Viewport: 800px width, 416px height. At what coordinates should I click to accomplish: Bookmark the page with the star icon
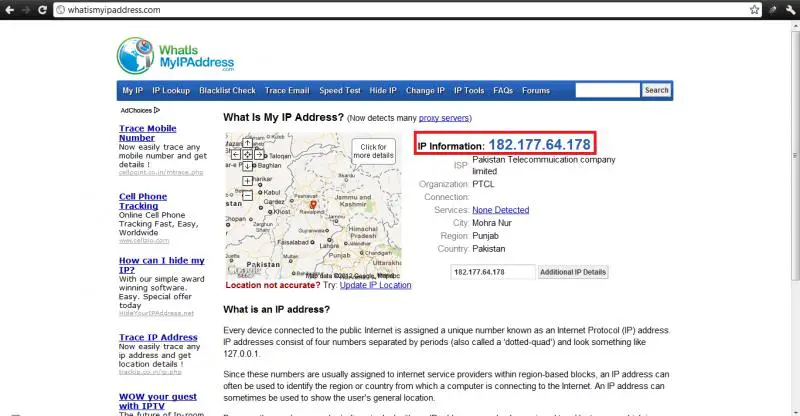coord(755,10)
